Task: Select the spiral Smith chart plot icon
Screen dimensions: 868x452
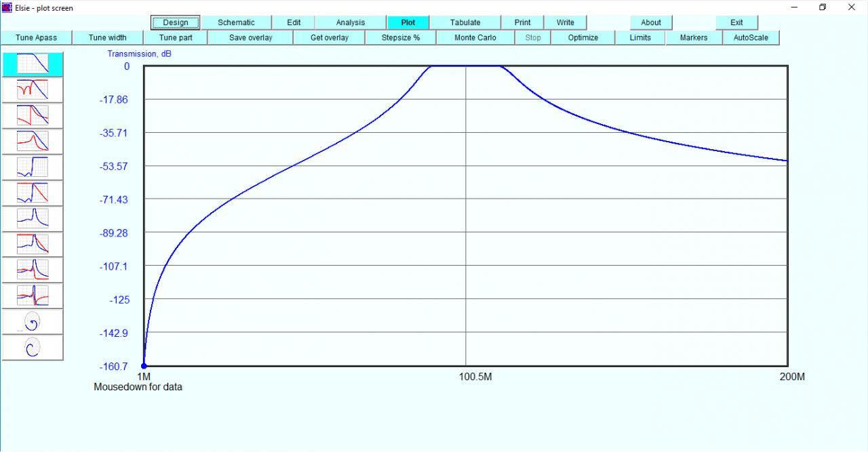Action: (33, 322)
